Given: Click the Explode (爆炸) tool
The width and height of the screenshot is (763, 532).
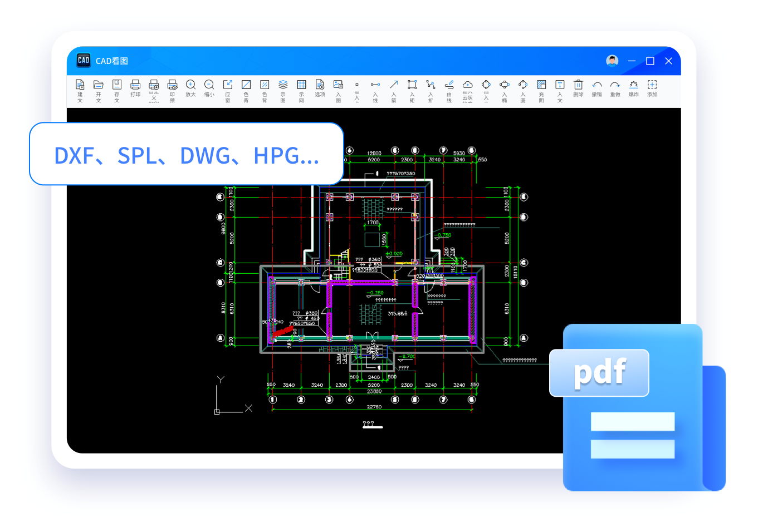Looking at the screenshot, I should (634, 85).
